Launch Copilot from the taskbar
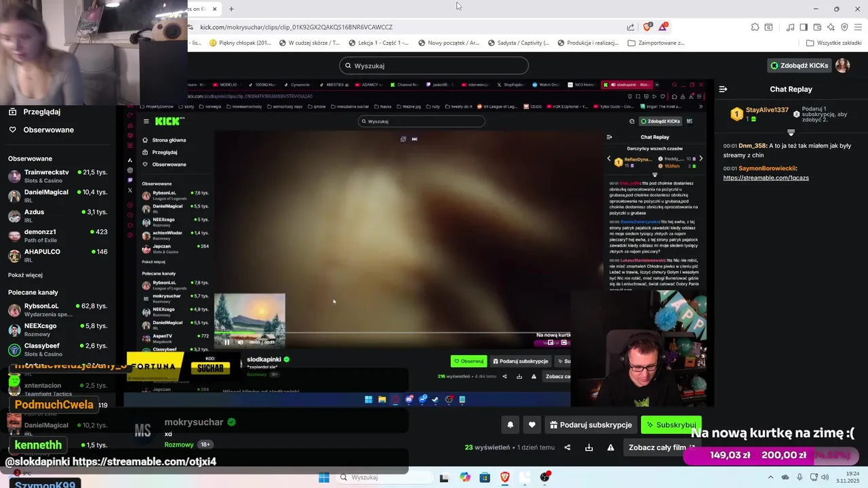 click(465, 477)
